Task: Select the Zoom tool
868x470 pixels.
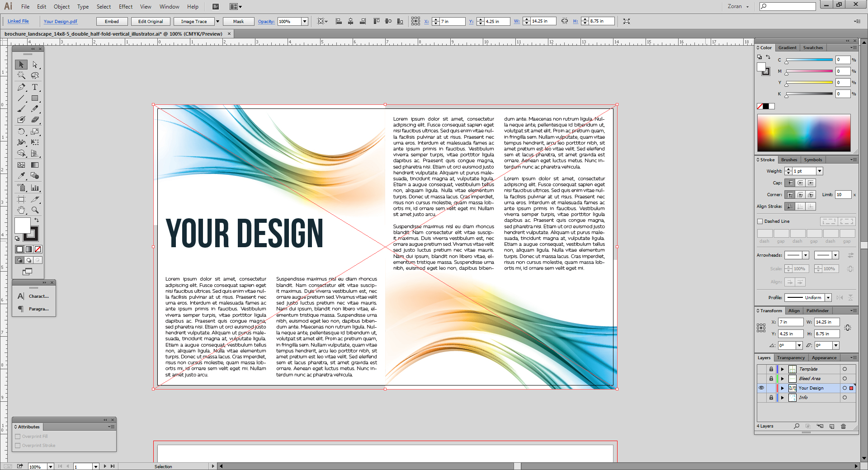Action: pos(35,210)
